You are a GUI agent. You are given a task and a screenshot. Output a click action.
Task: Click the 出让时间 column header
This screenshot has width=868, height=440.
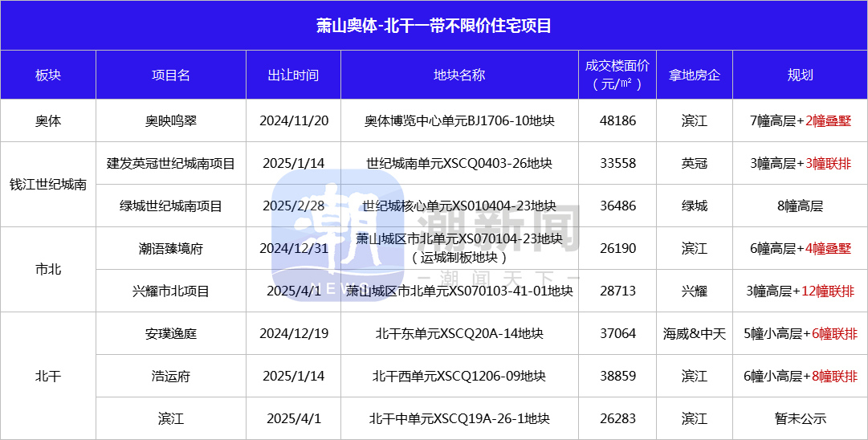click(x=293, y=75)
